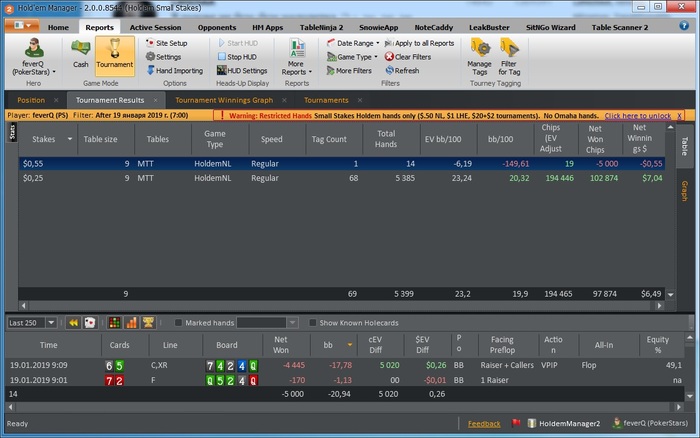Select the 19.01.2019 9:09 hand row
The width and height of the screenshot is (700, 438).
tap(345, 365)
